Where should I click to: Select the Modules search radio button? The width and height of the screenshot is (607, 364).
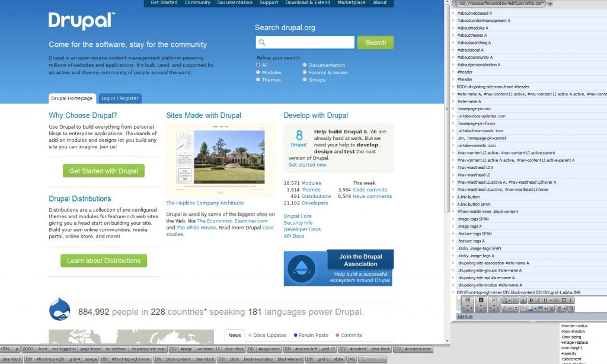pos(258,72)
